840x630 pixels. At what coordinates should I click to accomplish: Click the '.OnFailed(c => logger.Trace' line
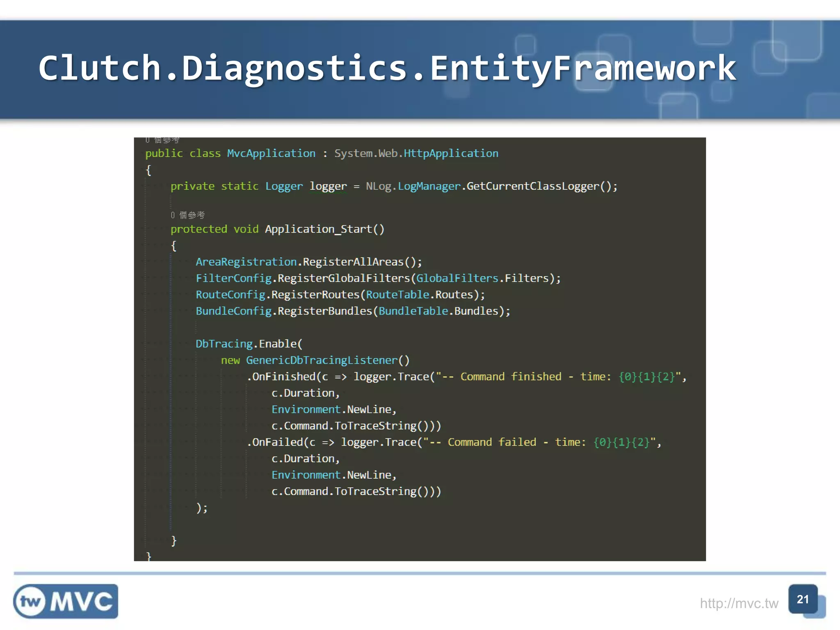(x=454, y=442)
